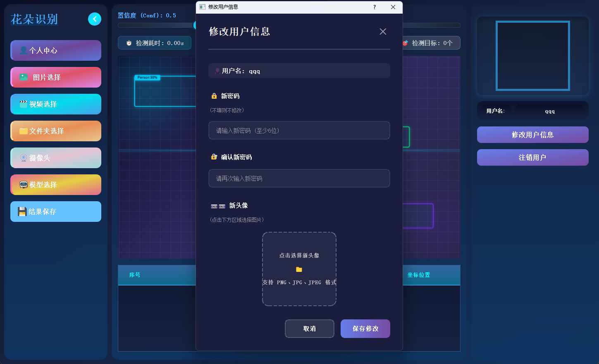Click the 坐标位置 table column header
599x364 pixels.
tap(419, 275)
